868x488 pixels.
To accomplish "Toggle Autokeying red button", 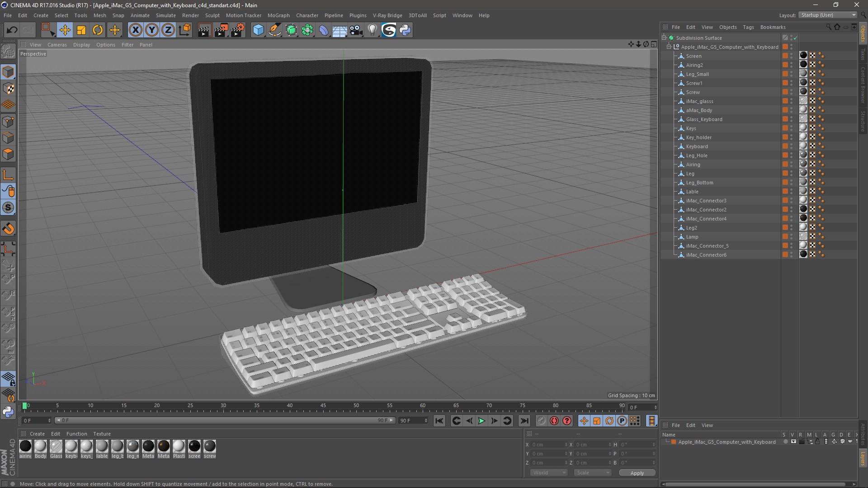I will click(554, 421).
